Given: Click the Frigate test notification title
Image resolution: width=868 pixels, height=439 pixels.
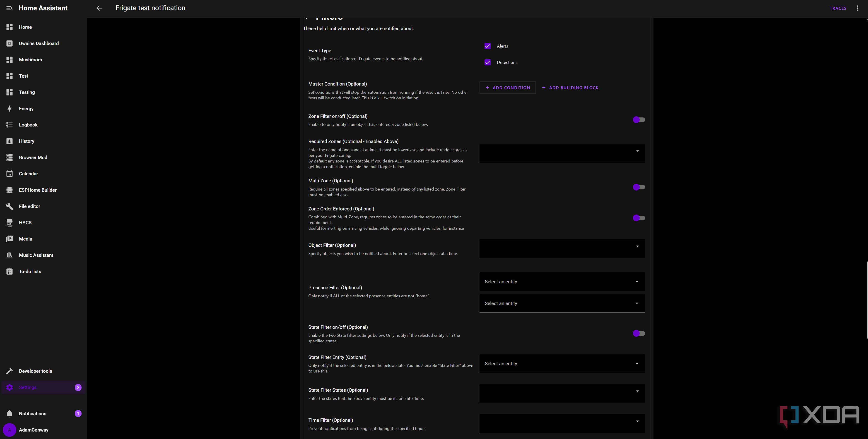Looking at the screenshot, I should click(150, 8).
